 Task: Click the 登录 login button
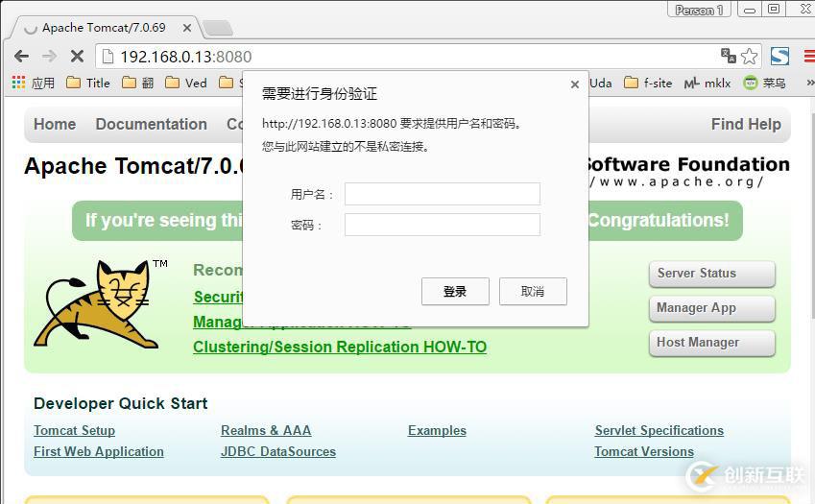(455, 292)
